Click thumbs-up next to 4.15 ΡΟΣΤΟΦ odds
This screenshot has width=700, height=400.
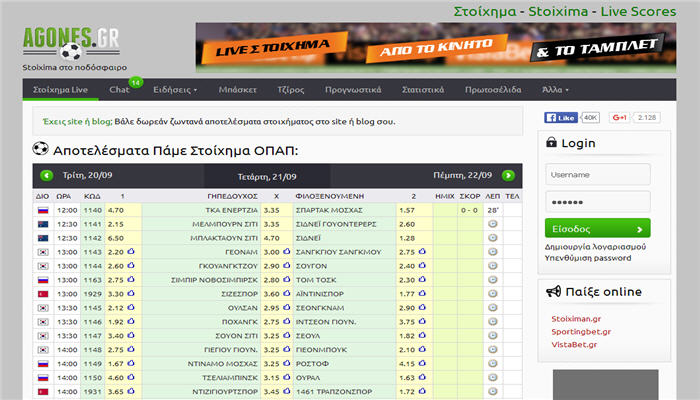422,363
